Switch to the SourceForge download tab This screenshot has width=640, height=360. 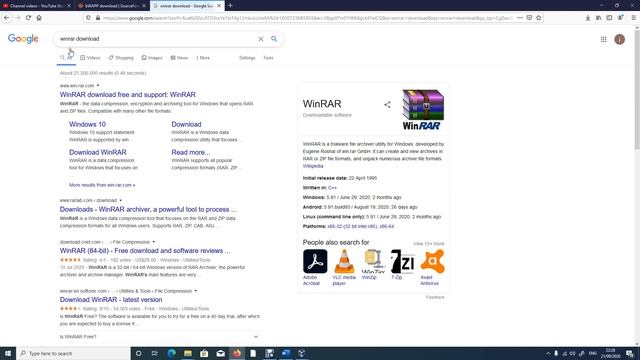point(111,6)
